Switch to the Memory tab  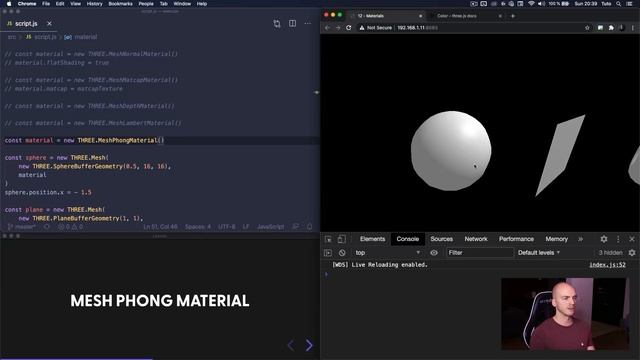coord(557,239)
